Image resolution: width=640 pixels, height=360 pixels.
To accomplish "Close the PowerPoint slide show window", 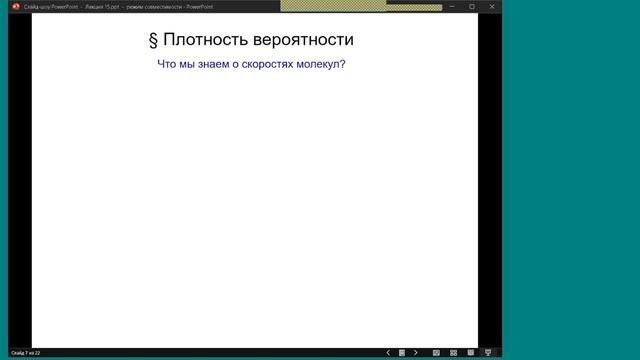I will (492, 7).
